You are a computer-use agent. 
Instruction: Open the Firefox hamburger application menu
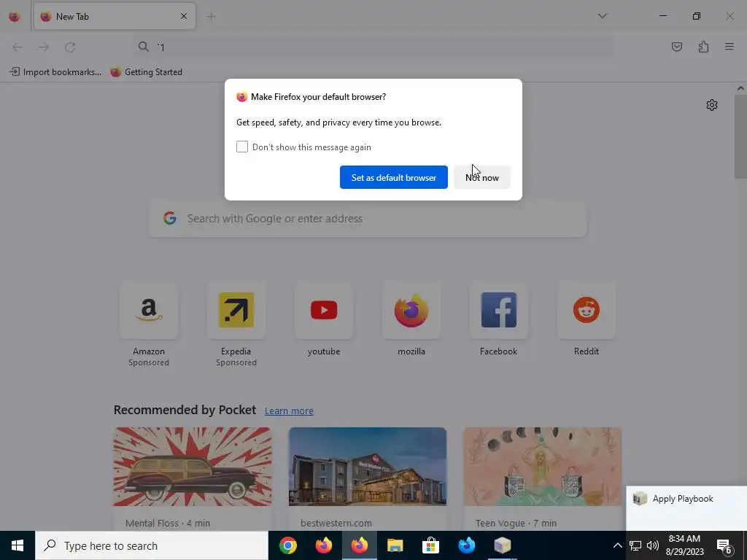tap(729, 47)
